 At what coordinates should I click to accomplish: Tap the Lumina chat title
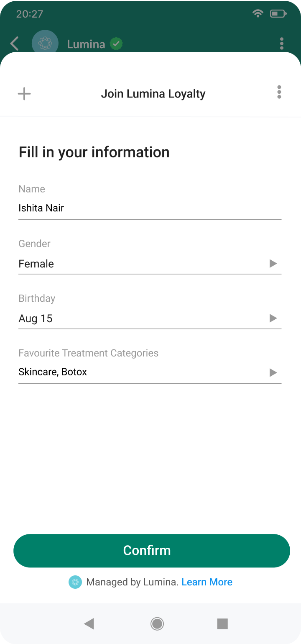tap(86, 44)
